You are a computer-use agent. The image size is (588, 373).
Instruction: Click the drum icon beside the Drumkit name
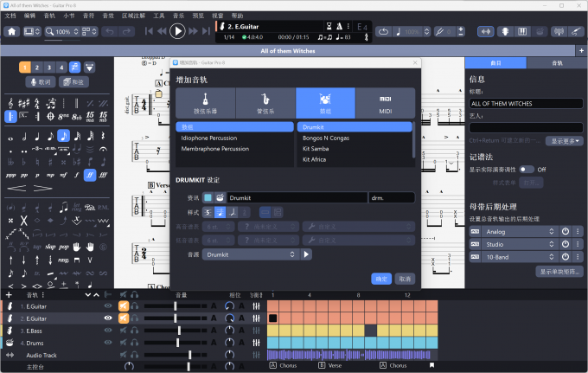coord(220,198)
